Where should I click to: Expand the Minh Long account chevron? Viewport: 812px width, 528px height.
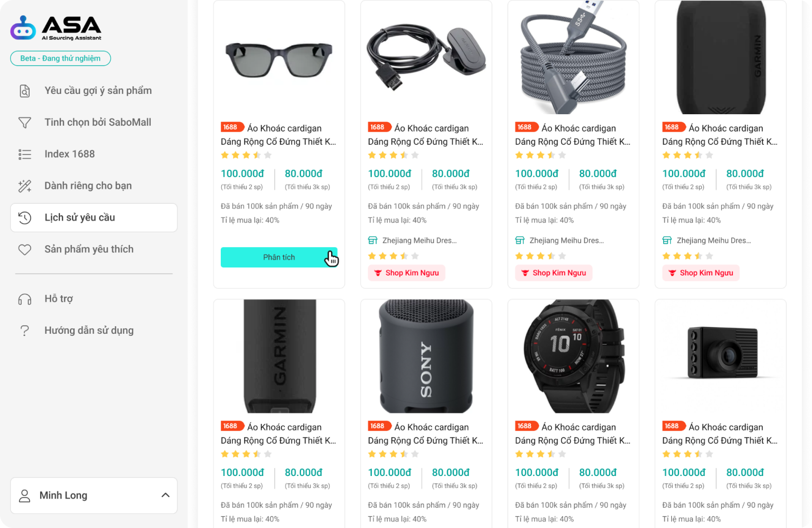pyautogui.click(x=165, y=495)
